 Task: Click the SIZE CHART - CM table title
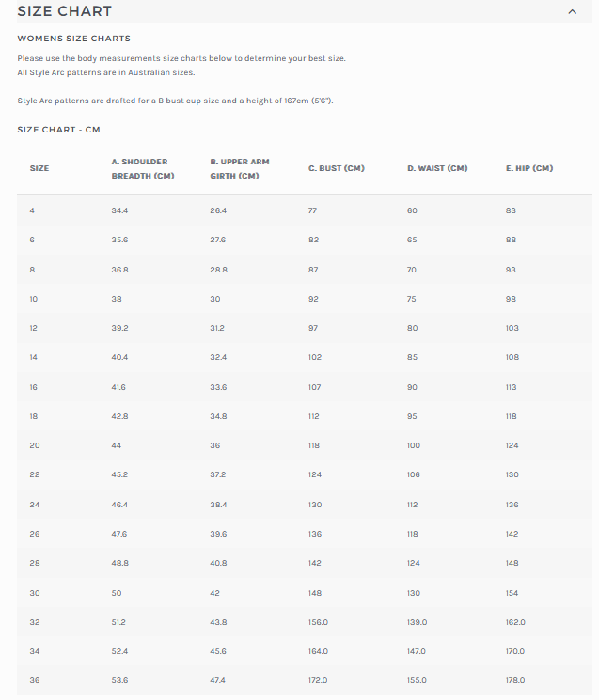click(58, 130)
